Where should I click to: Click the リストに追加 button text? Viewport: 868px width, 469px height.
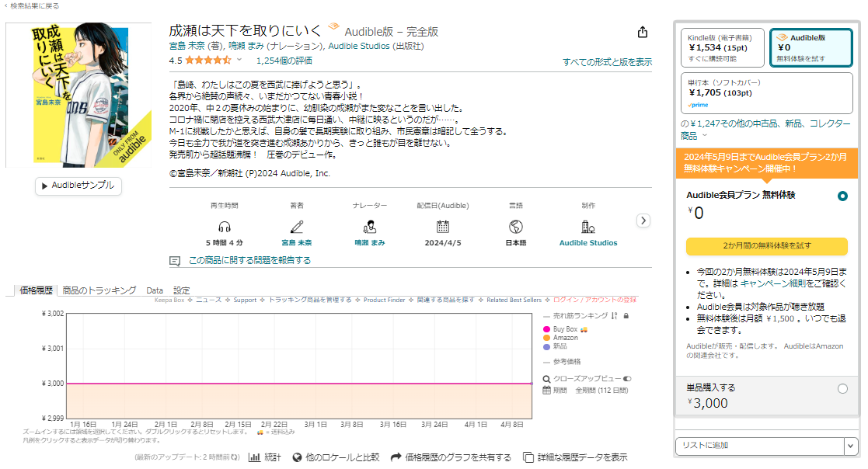click(x=706, y=446)
